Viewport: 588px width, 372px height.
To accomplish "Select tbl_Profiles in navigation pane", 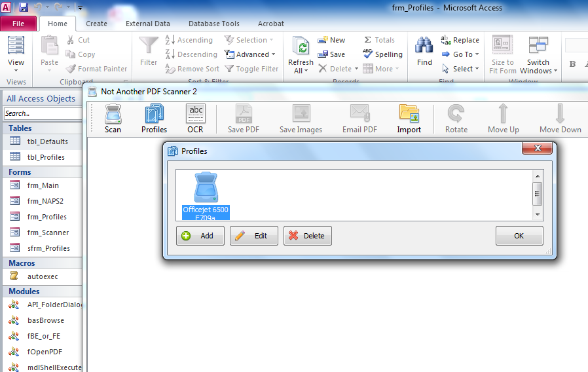I will click(43, 157).
